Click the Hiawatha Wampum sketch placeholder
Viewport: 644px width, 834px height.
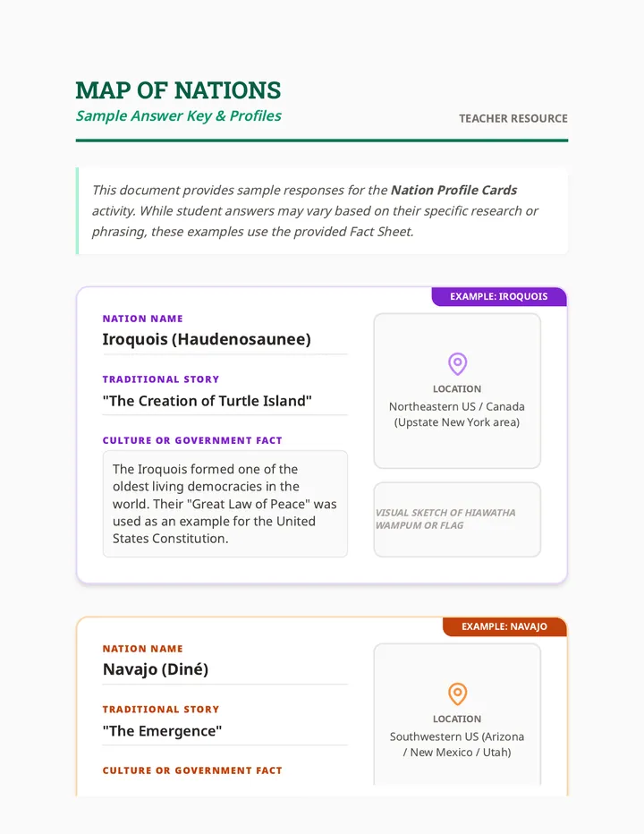[457, 519]
